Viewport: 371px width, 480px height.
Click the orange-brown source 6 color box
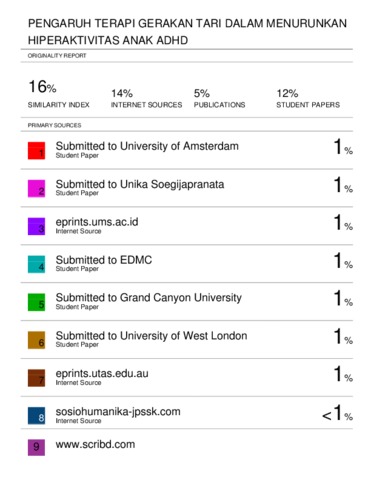36,340
